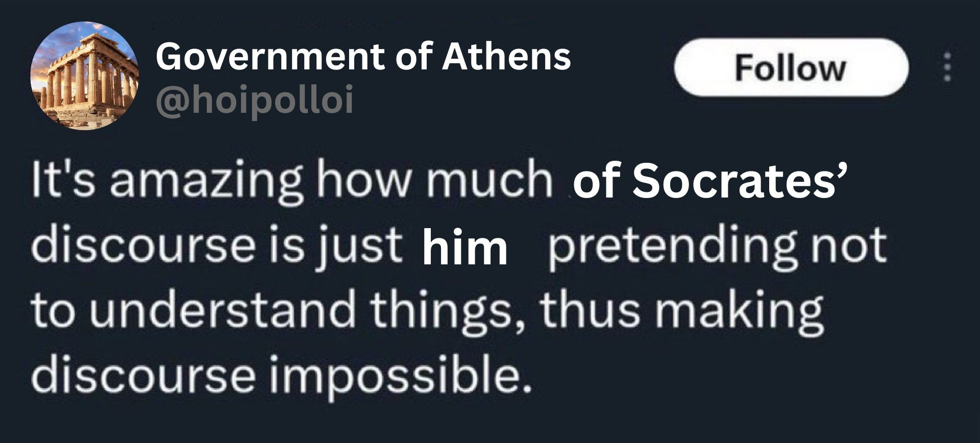This screenshot has width=980, height=443.
Task: Click the word "Athens" in the name
Action: tap(506, 56)
